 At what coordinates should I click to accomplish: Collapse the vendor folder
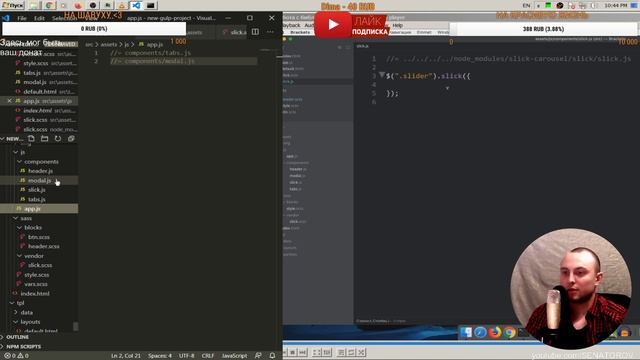19,256
